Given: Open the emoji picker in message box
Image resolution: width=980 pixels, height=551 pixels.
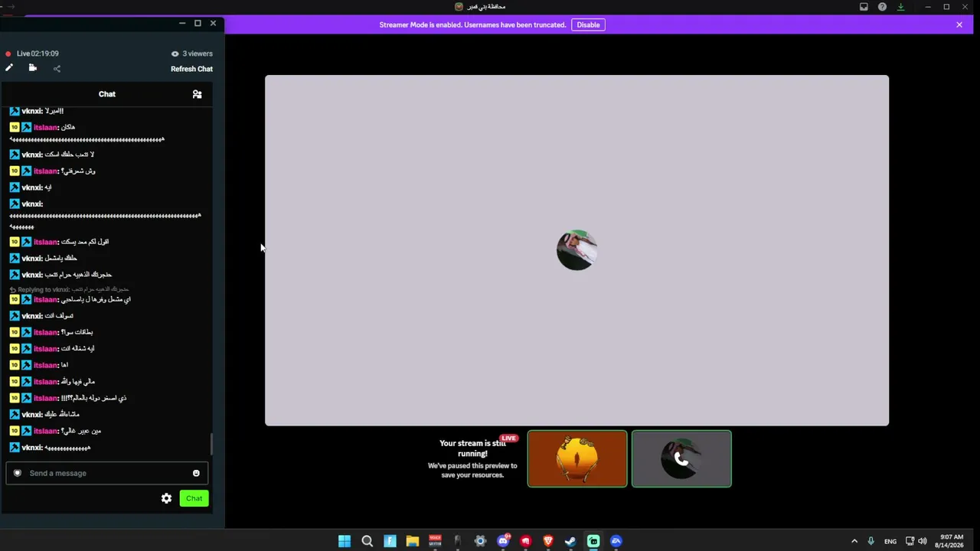Looking at the screenshot, I should [196, 473].
